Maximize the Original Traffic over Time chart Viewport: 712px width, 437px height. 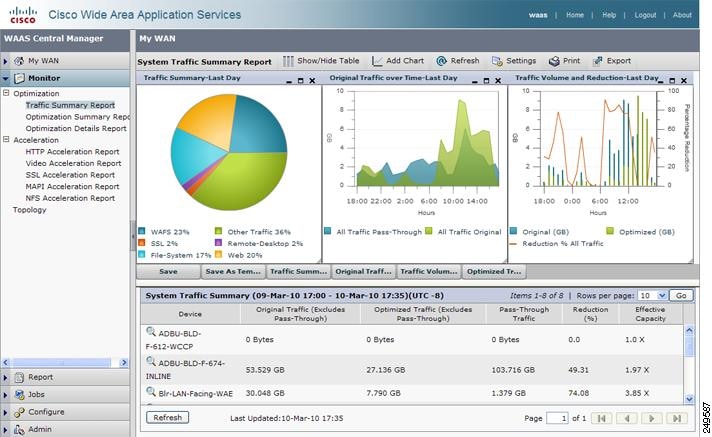(x=486, y=81)
